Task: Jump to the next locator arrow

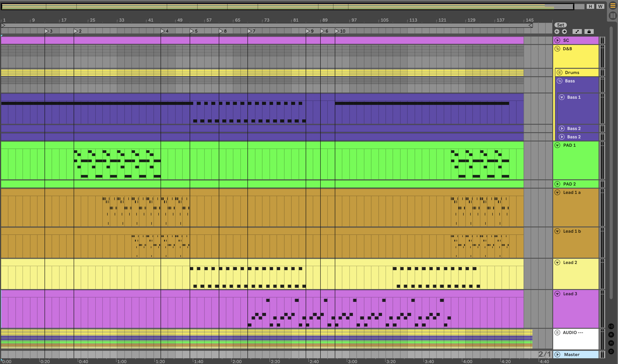Action: [x=564, y=31]
